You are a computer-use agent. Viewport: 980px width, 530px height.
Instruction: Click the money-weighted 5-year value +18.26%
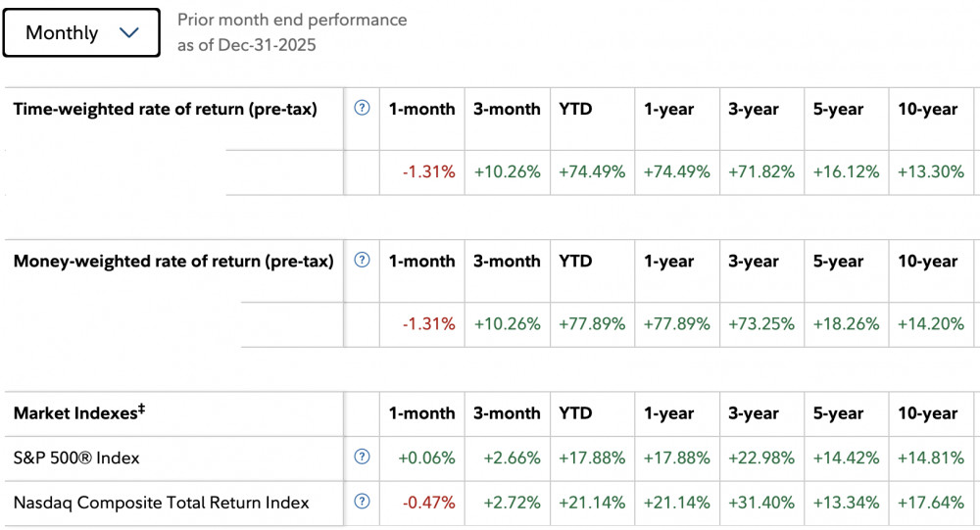[846, 323]
